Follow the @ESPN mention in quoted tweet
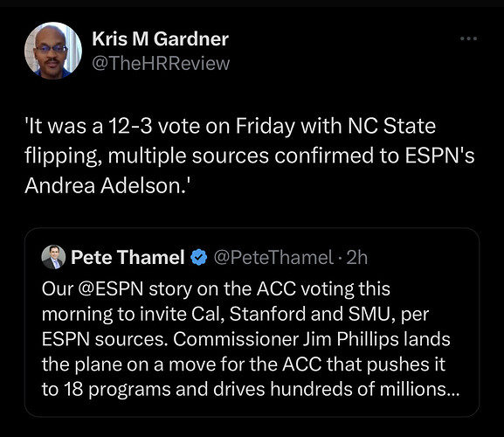 pos(110,288)
